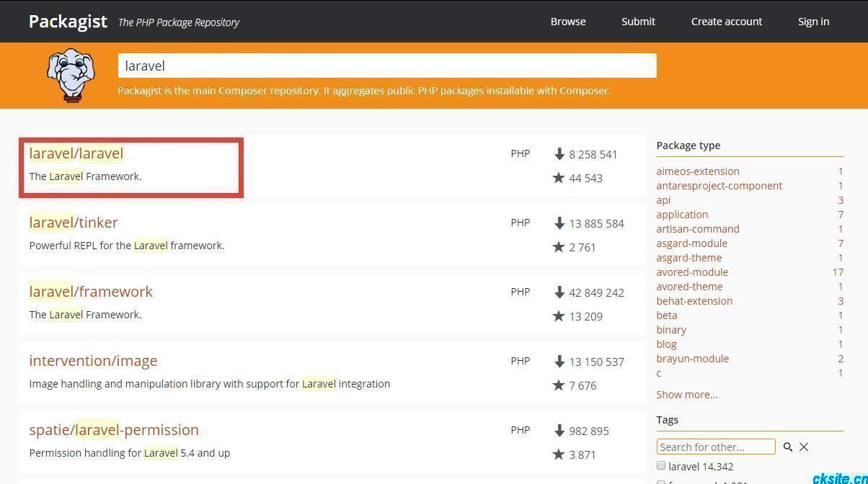Filter by beta package type
This screenshot has width=868, height=484.
coord(667,315)
